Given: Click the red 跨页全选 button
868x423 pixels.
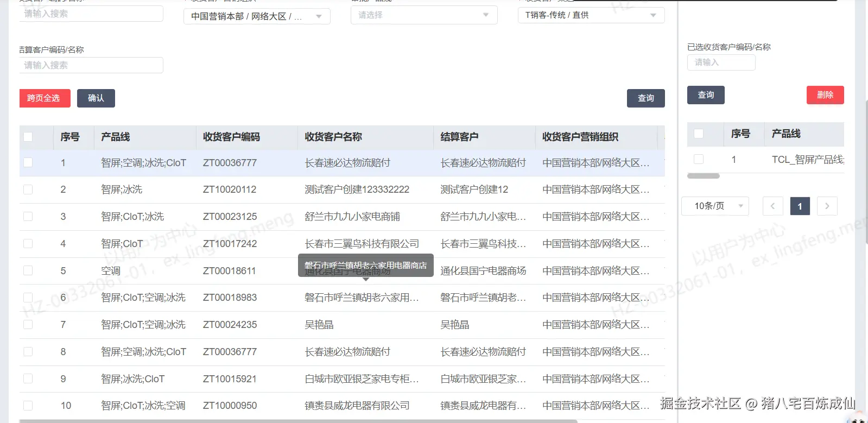Looking at the screenshot, I should (x=45, y=98).
